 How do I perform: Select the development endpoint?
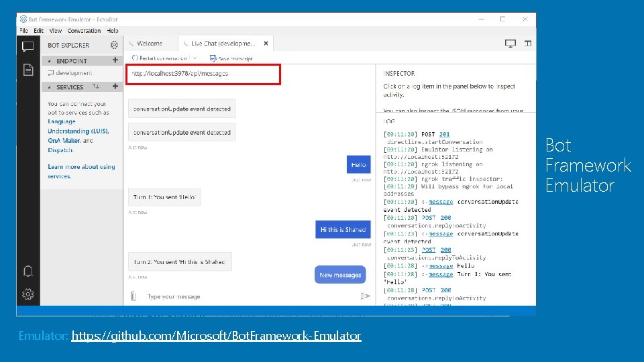[x=74, y=73]
